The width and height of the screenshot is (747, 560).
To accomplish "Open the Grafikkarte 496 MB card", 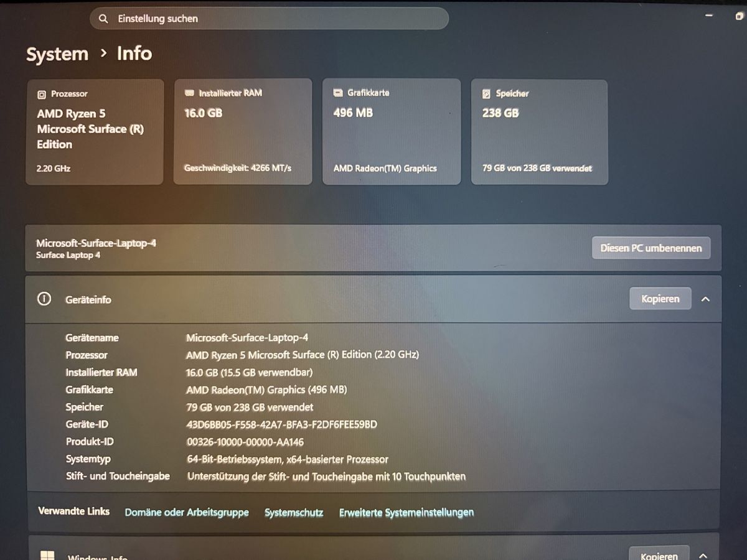I will click(392, 131).
